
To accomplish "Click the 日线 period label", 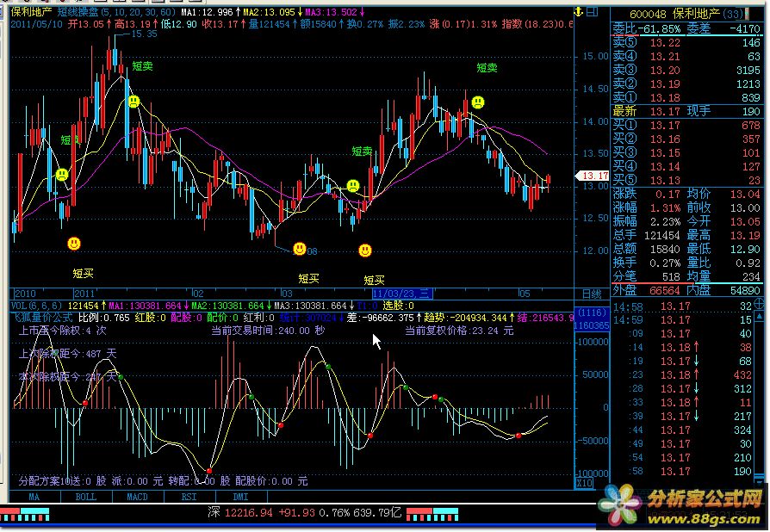I will [592, 294].
